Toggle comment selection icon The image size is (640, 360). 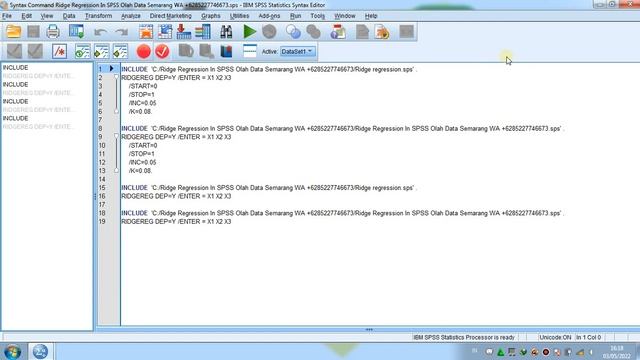(x=60, y=51)
